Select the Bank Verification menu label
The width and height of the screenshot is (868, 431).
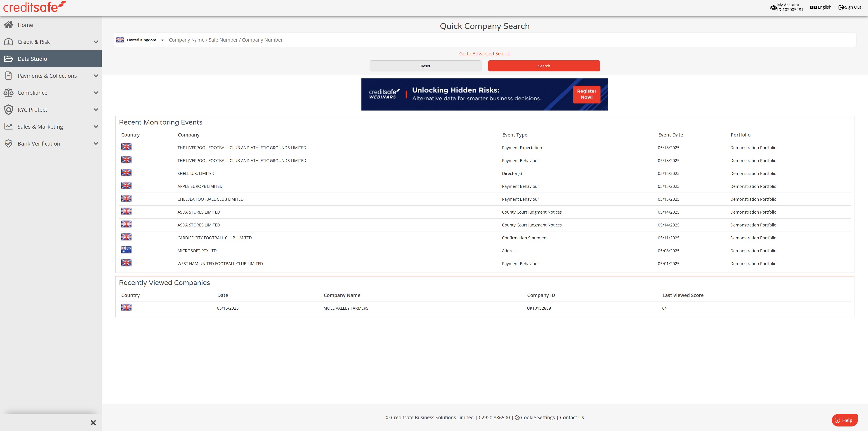point(39,144)
